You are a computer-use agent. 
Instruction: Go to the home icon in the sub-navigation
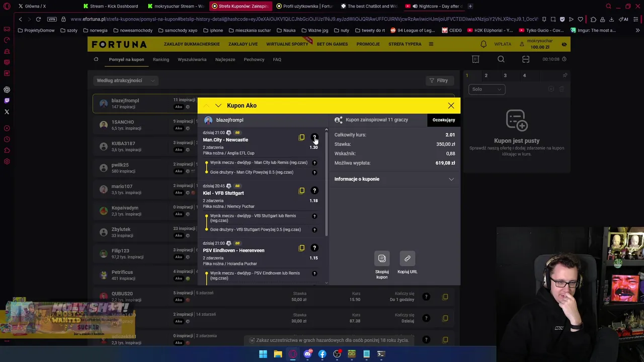[96, 59]
